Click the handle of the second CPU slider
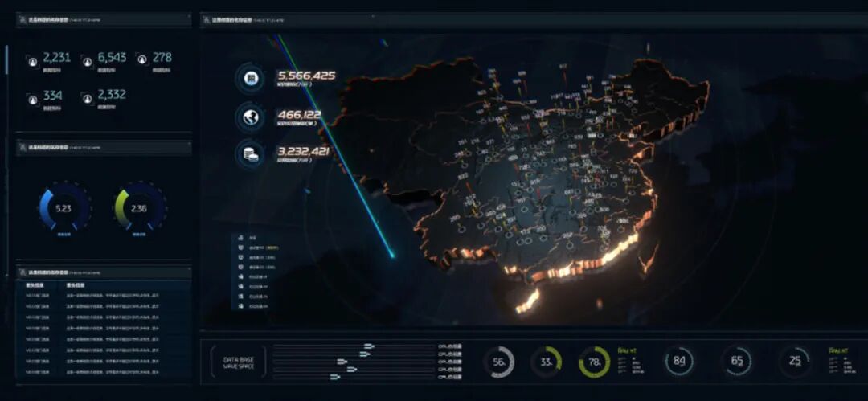This screenshot has width=868, height=401. [364, 354]
